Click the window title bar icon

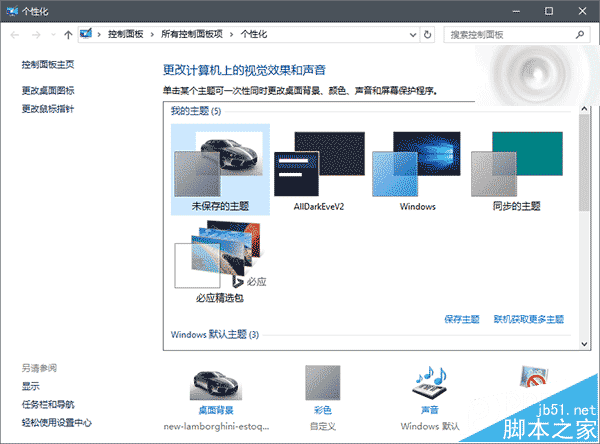(x=12, y=11)
